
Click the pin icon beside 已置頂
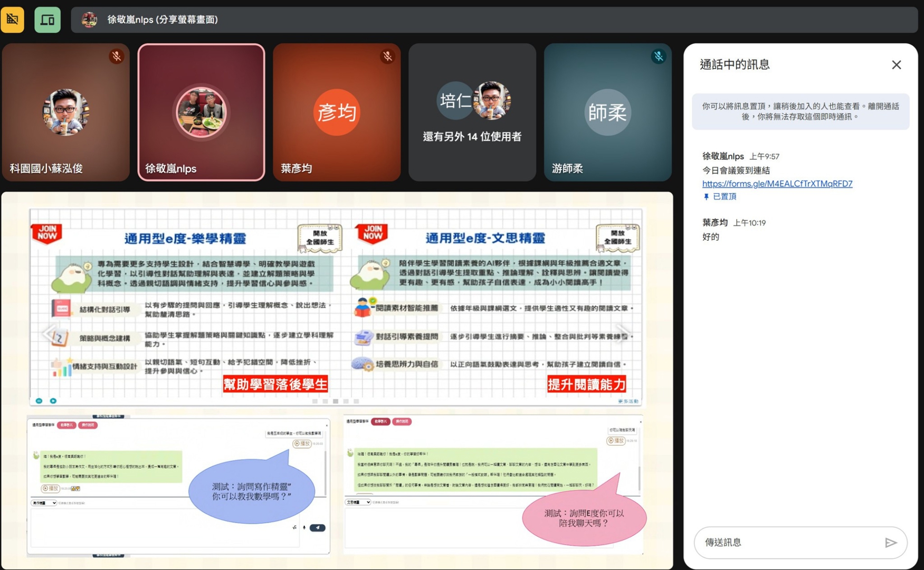pos(706,197)
